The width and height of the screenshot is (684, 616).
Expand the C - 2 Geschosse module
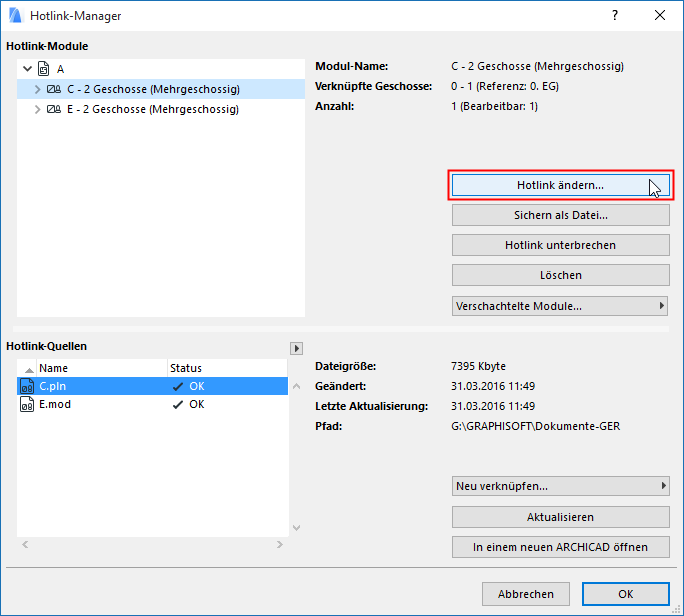pyautogui.click(x=37, y=89)
